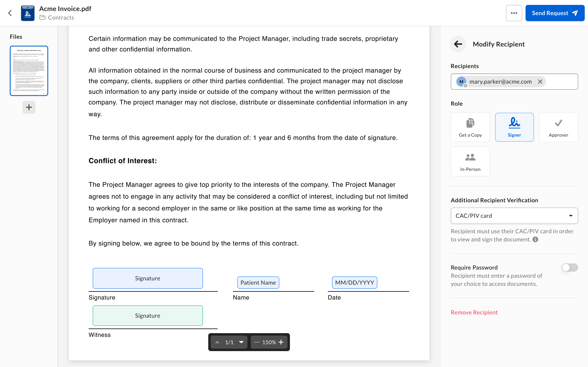Go to the previous page using the up arrow

tap(217, 342)
